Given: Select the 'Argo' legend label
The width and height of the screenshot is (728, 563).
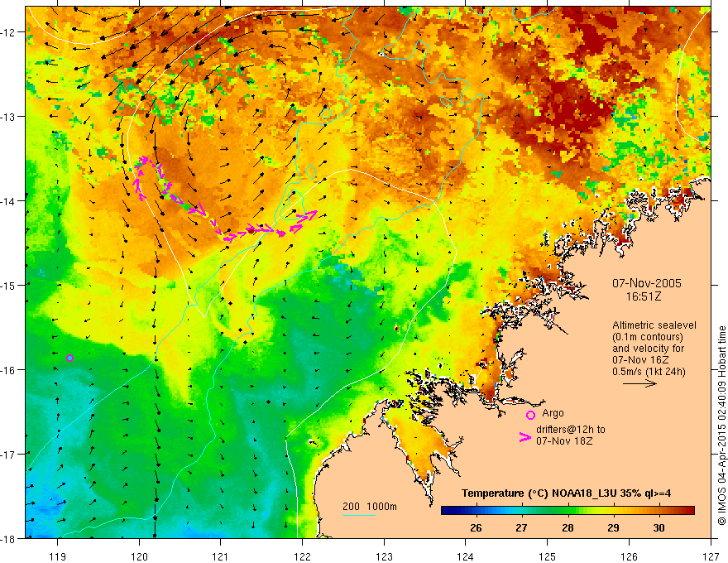Looking at the screenshot, I should pyautogui.click(x=553, y=413).
